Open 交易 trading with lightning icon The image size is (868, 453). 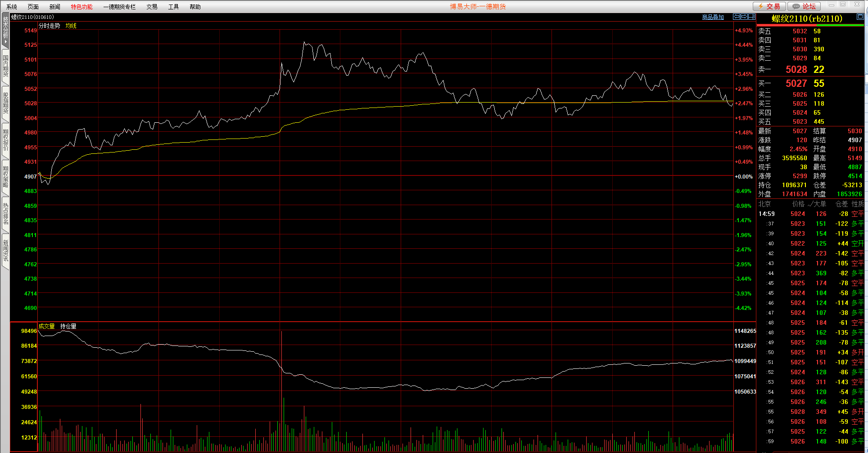coord(769,6)
